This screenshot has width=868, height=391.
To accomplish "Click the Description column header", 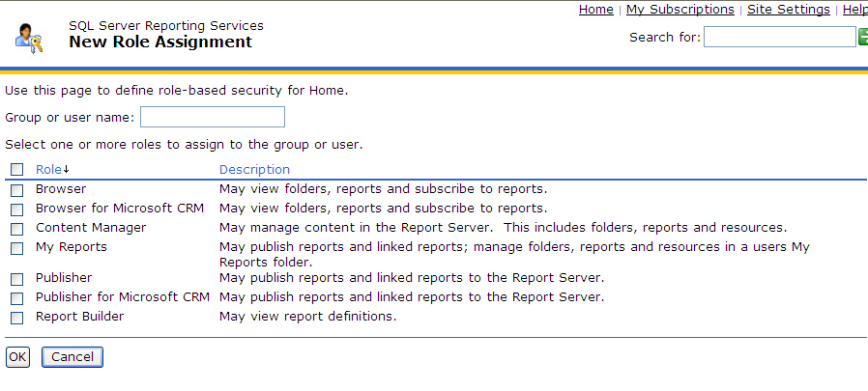I will point(254,170).
